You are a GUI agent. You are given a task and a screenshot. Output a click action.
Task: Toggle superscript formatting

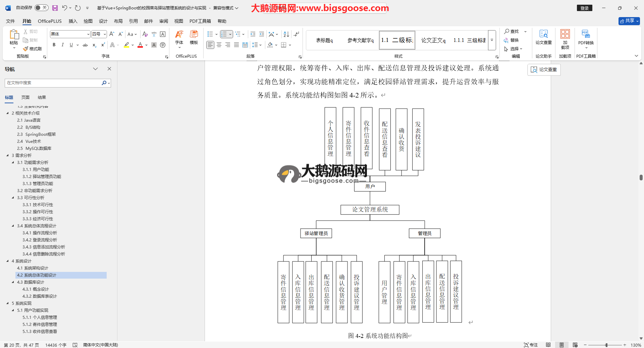tap(103, 45)
